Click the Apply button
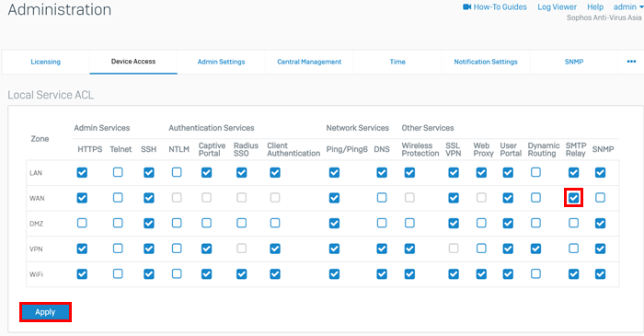This screenshot has width=644, height=336. click(45, 312)
